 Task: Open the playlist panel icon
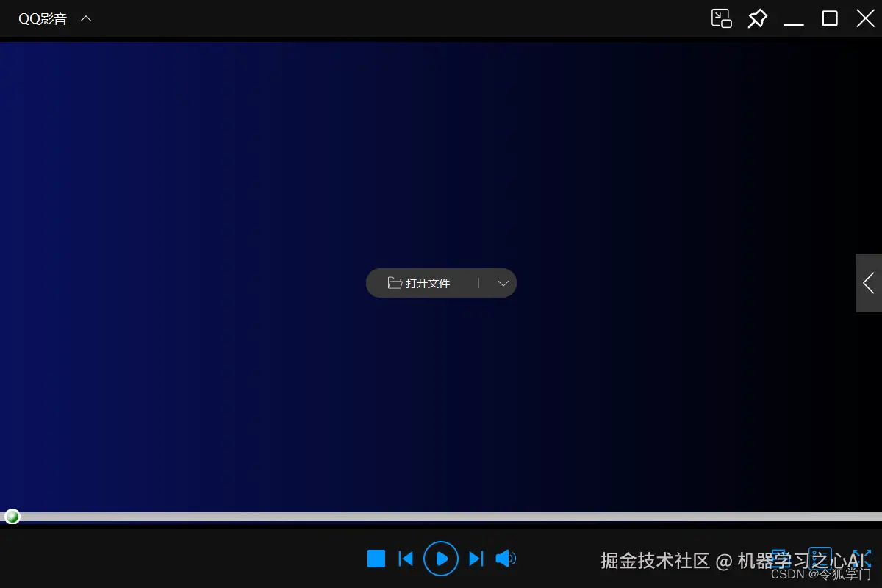coord(820,557)
